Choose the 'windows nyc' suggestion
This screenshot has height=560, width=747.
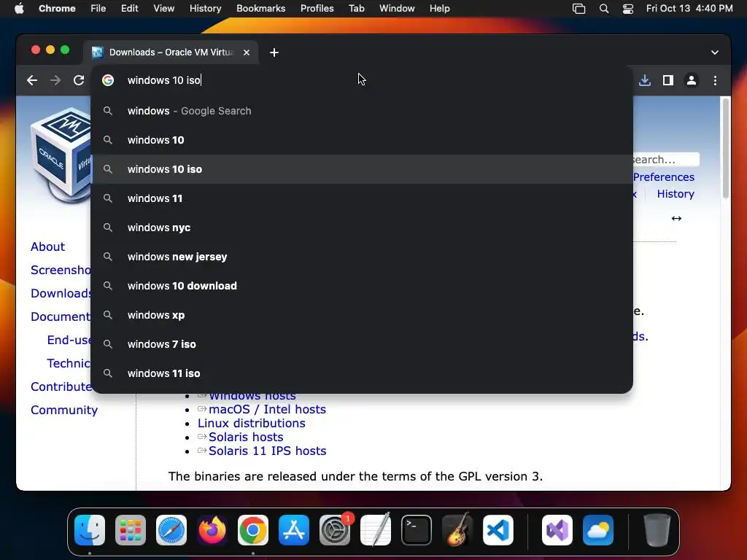click(x=362, y=227)
